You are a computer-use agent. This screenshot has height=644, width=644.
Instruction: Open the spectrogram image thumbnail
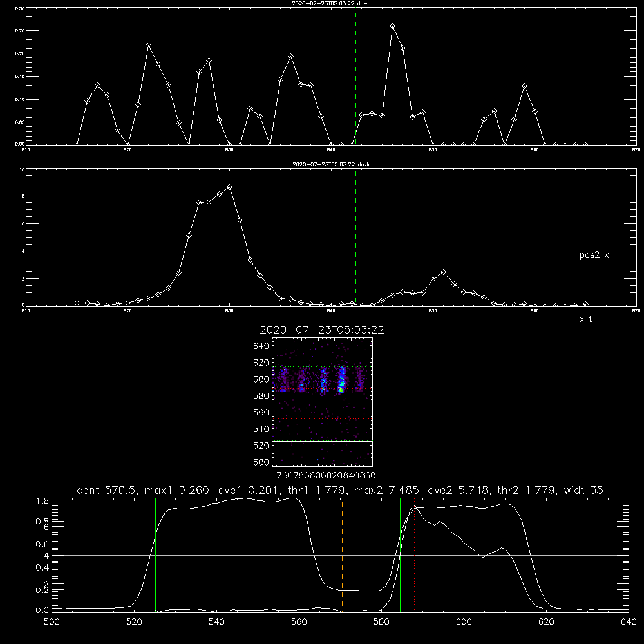[x=322, y=402]
